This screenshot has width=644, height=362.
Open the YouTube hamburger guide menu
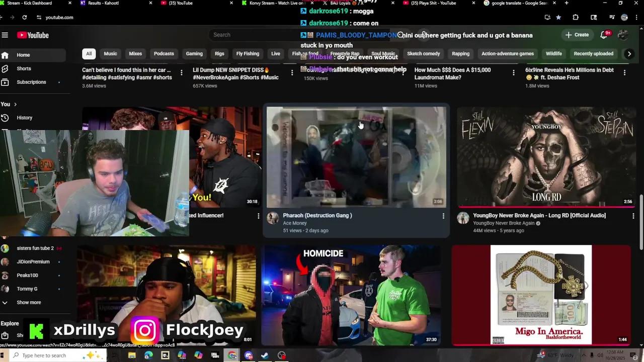pyautogui.click(x=5, y=35)
